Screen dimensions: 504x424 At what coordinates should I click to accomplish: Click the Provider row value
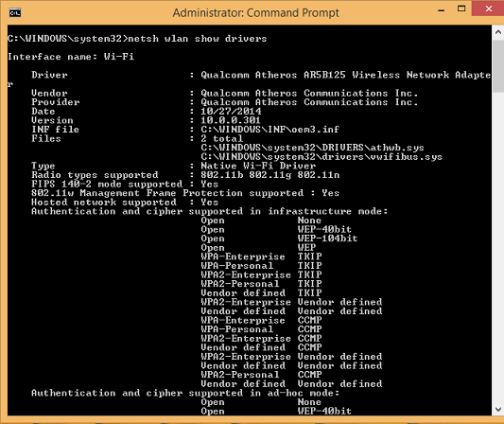pyautogui.click(x=309, y=102)
